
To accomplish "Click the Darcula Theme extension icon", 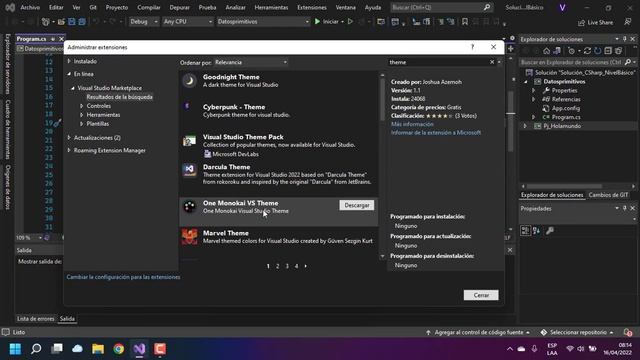I will click(189, 170).
